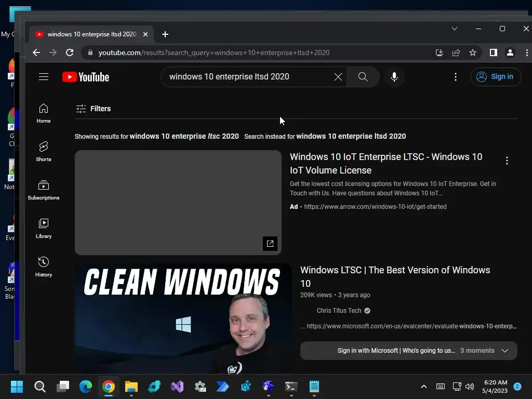Share this page from address bar

[456, 52]
